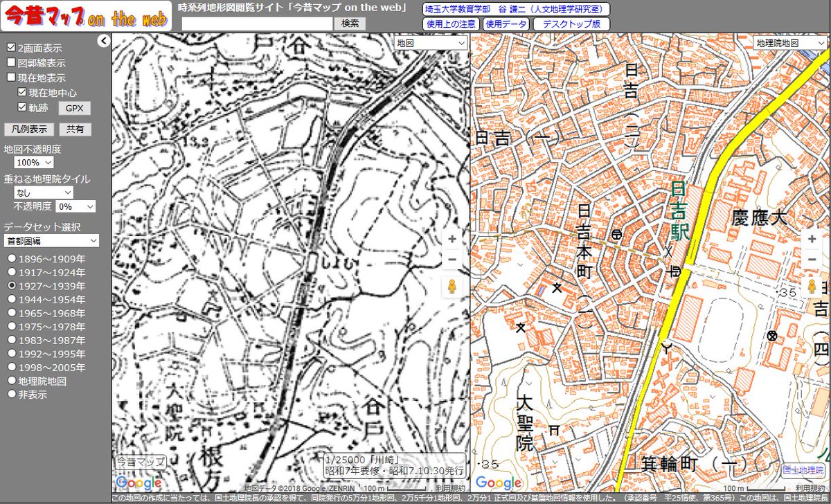Zoom out on the right GSI map
Screen dimensions: 831x504
coord(811,260)
